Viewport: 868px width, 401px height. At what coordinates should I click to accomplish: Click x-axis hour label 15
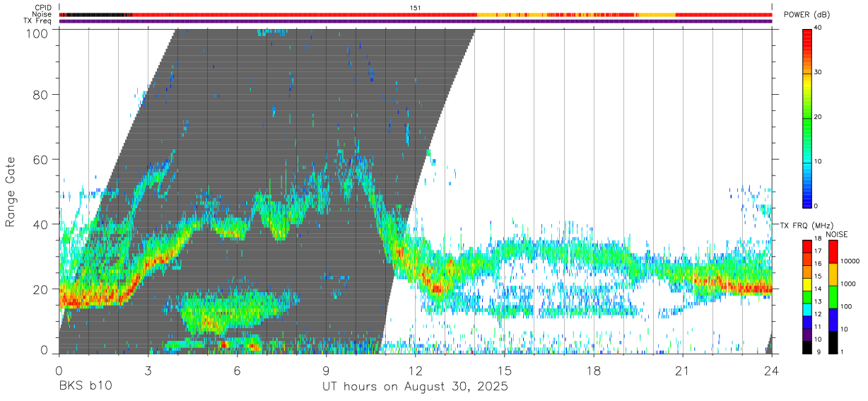point(504,370)
